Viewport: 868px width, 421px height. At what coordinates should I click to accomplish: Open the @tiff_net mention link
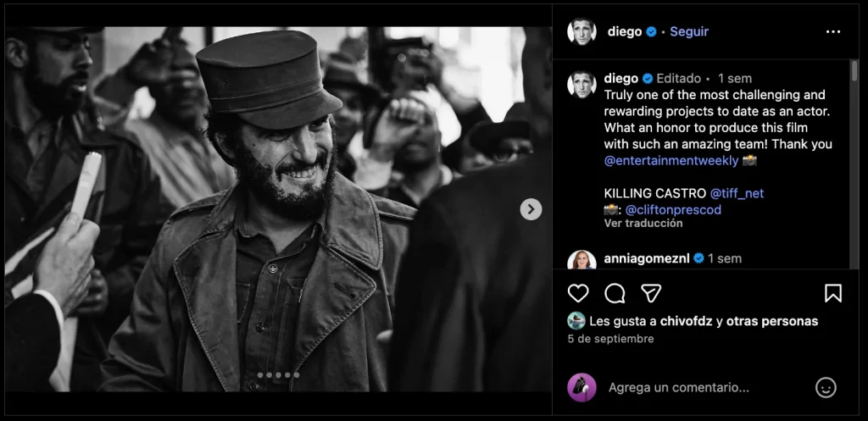click(x=736, y=193)
